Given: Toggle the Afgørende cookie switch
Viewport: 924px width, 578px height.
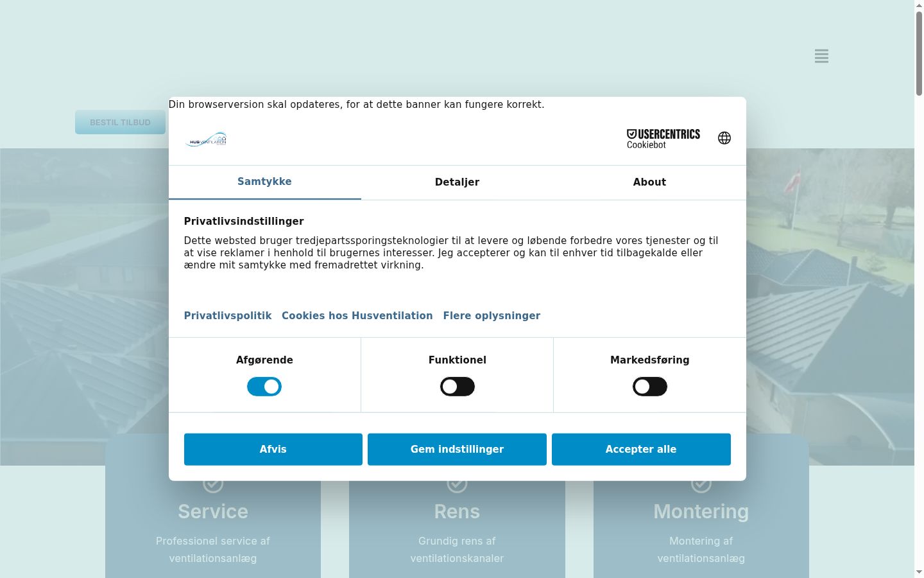Looking at the screenshot, I should (264, 387).
